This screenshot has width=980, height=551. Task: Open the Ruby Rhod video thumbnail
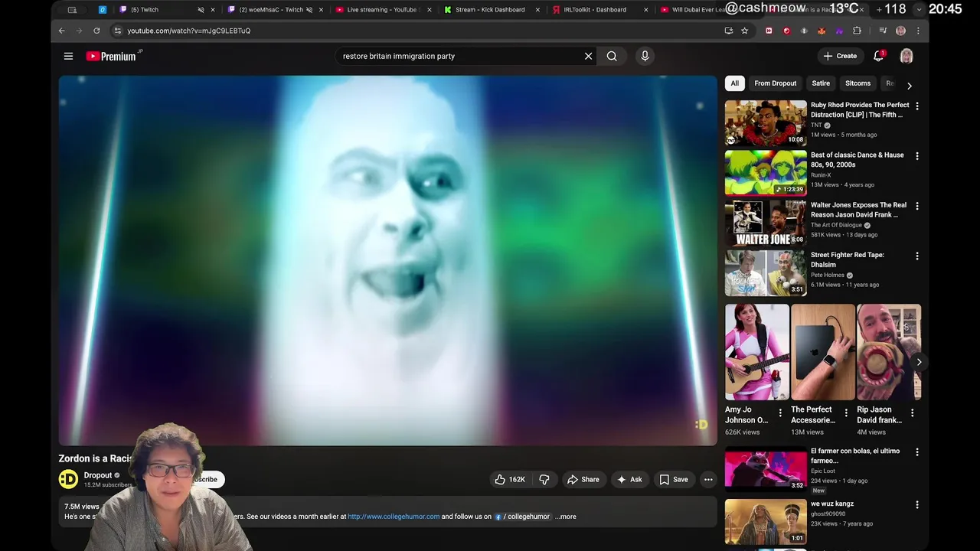[766, 122]
